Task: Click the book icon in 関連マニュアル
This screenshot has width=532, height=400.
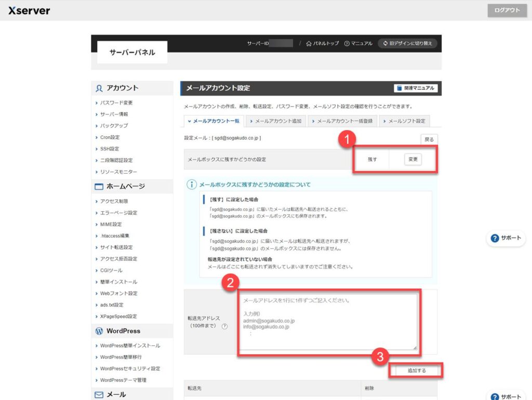Action: (x=400, y=88)
